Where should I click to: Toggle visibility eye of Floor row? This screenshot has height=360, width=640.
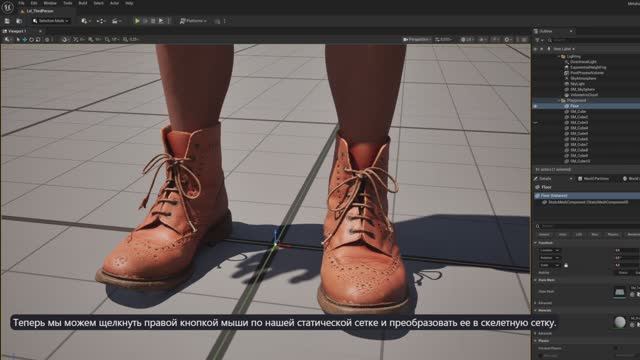click(535, 106)
